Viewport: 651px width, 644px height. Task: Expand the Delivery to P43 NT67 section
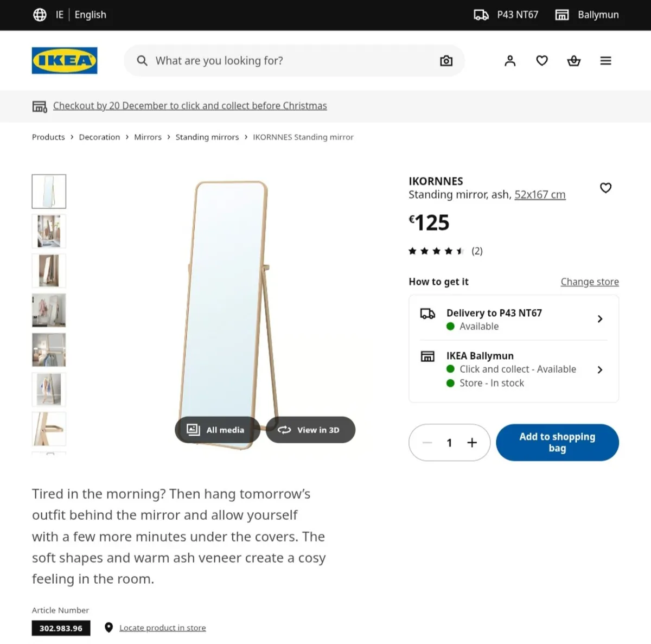[x=513, y=319]
